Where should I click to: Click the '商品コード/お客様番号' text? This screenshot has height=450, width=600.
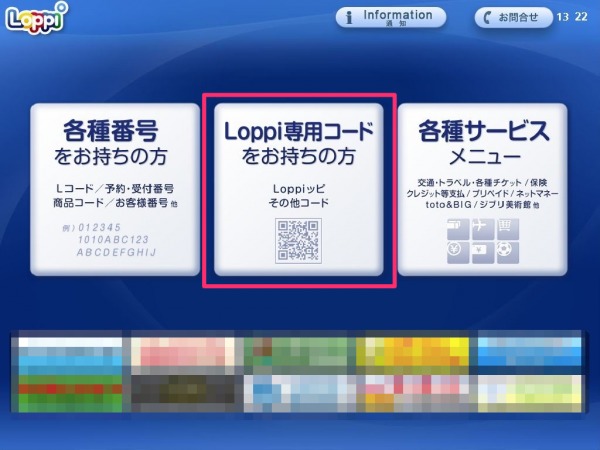pyautogui.click(x=110, y=203)
